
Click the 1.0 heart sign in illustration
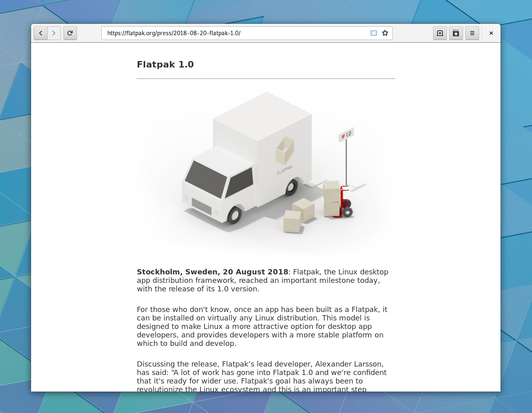(346, 135)
